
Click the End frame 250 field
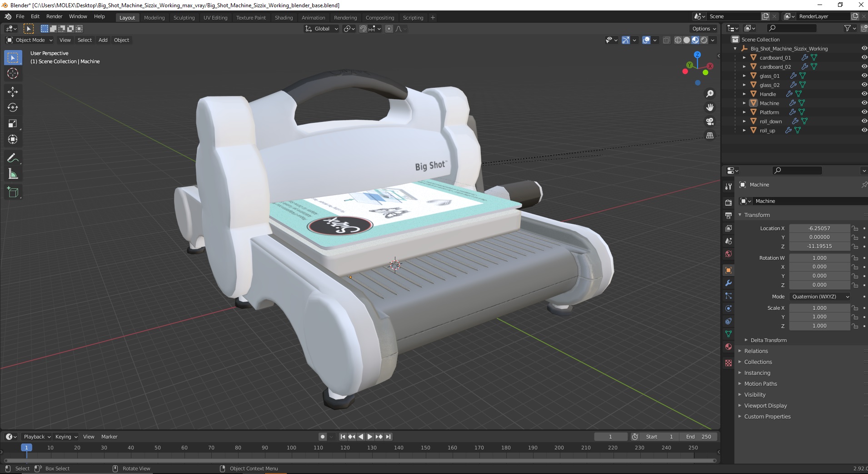tap(699, 437)
